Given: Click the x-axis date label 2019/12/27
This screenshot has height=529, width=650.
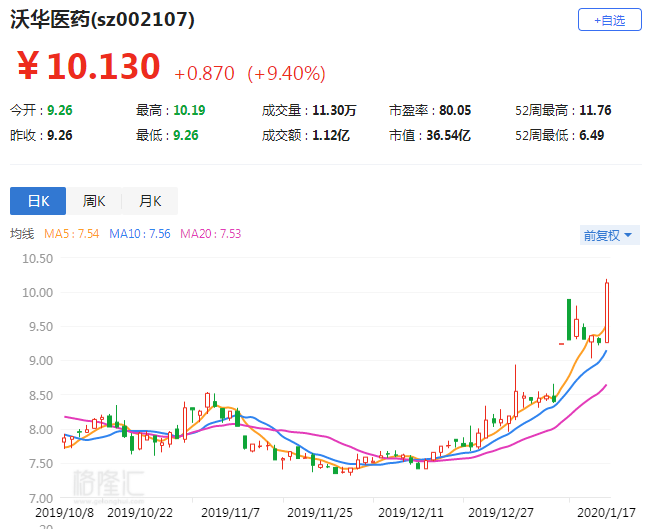Looking at the screenshot, I should [x=501, y=513].
